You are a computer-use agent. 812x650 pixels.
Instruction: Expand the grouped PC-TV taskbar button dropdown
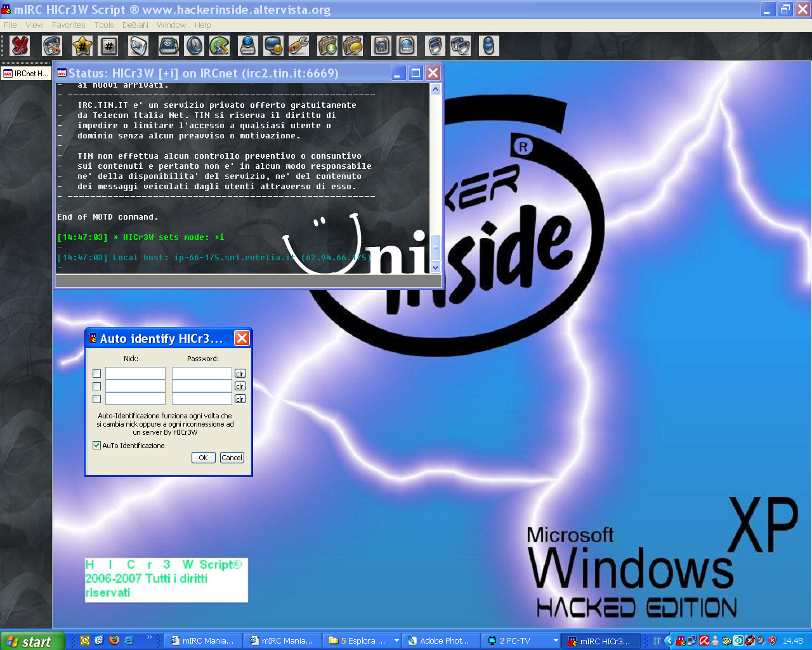click(x=556, y=640)
